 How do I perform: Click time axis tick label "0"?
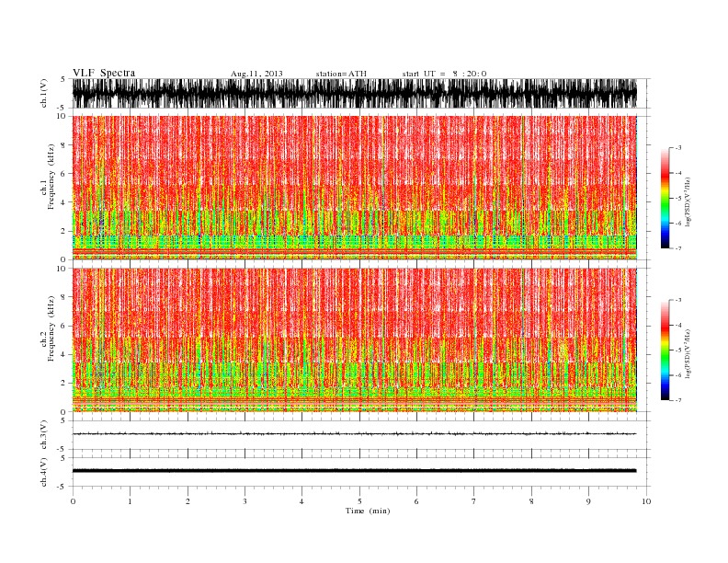73,501
